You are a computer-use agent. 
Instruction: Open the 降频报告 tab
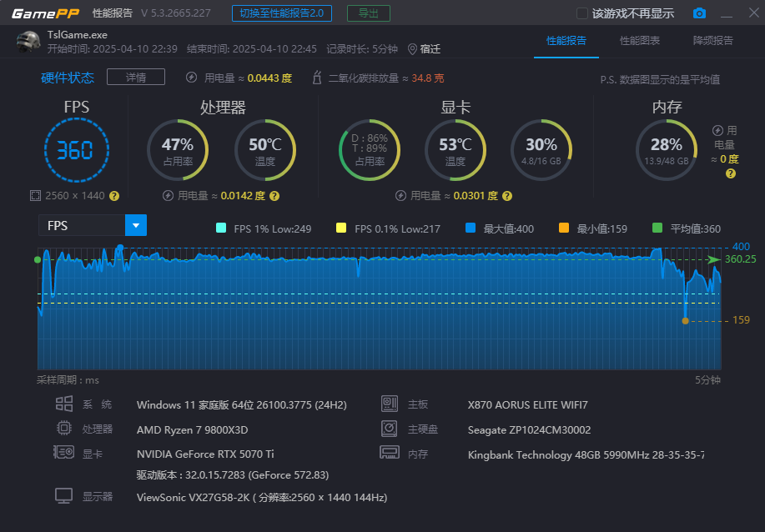[712, 41]
